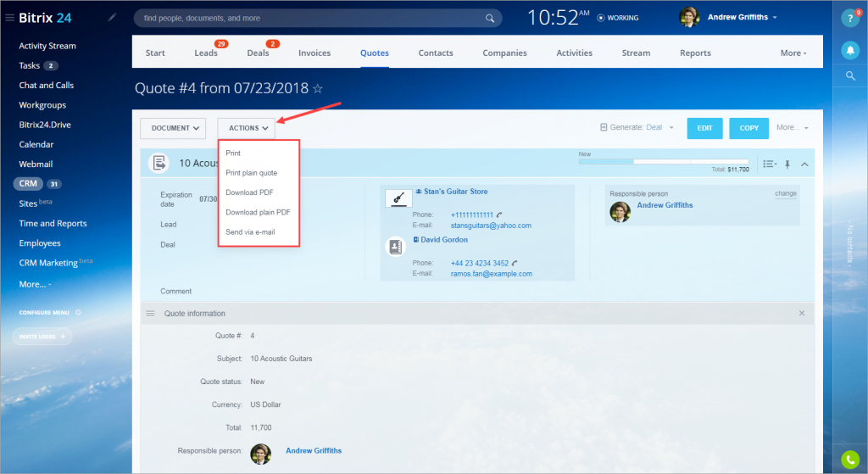Viewport: 868px width, 474px height.
Task: Click responsible person avatar in right panel
Action: pos(620,211)
